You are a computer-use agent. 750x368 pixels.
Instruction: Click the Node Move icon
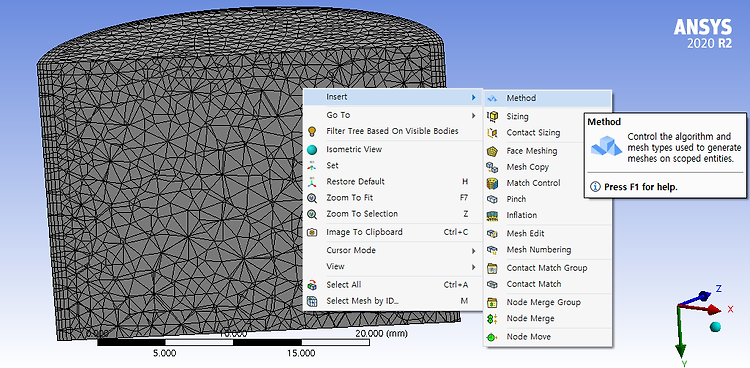point(492,337)
